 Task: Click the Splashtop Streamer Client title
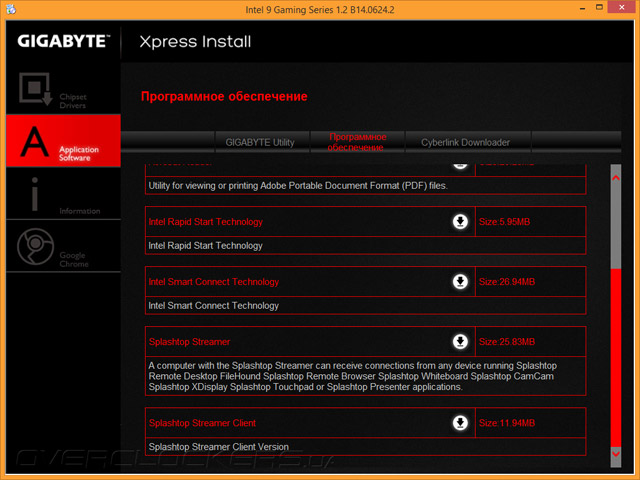(202, 423)
